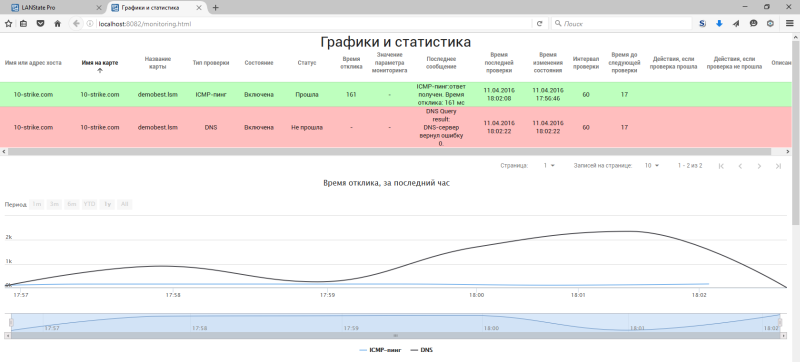The width and height of the screenshot is (800, 362).
Task: Select the YTD period button
Action: point(89,204)
